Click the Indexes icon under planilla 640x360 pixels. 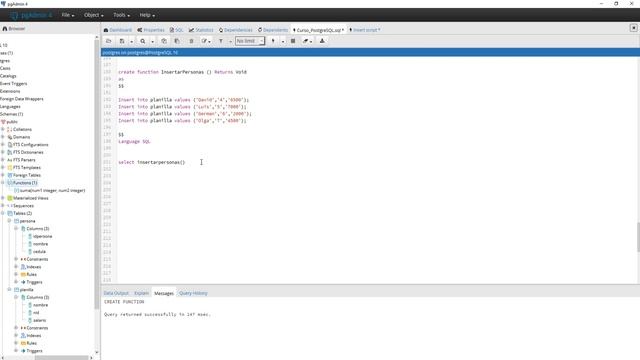[x=23, y=336]
